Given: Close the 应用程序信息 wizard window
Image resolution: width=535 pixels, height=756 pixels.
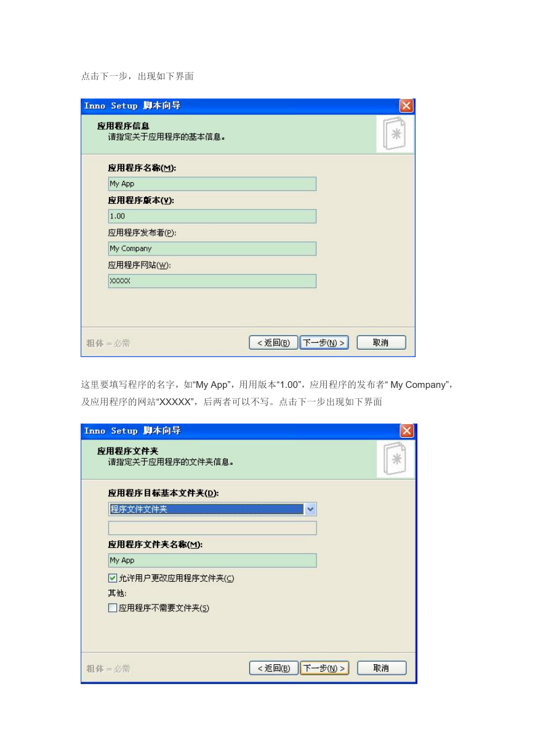Looking at the screenshot, I should click(406, 106).
